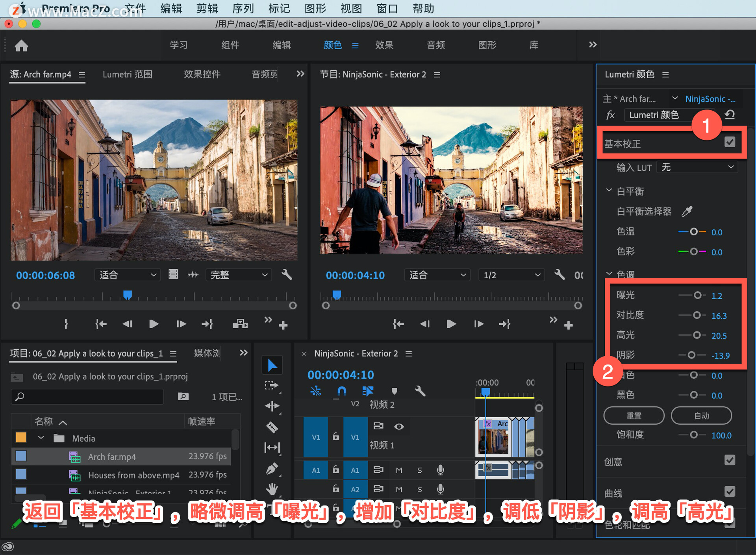The height and width of the screenshot is (555, 756).
Task: Open the Program monitor panel menu
Action: (x=437, y=74)
